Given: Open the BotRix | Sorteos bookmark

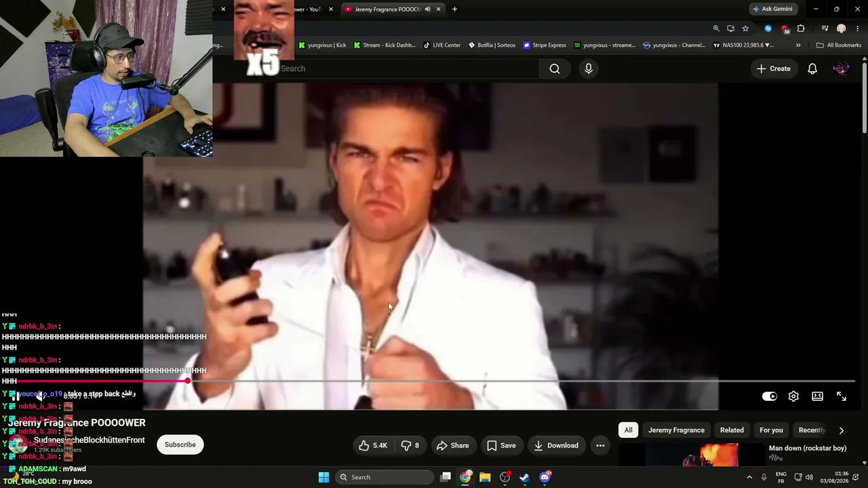Looking at the screenshot, I should click(x=492, y=45).
